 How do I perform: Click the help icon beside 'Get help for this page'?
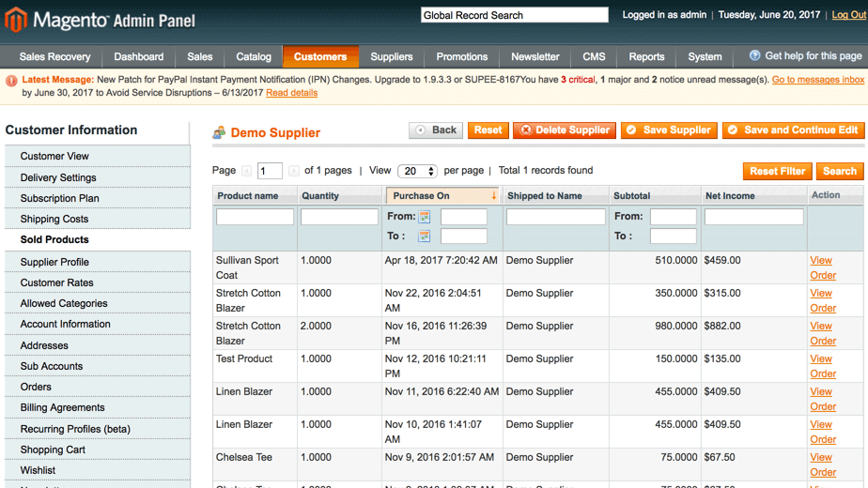click(754, 56)
